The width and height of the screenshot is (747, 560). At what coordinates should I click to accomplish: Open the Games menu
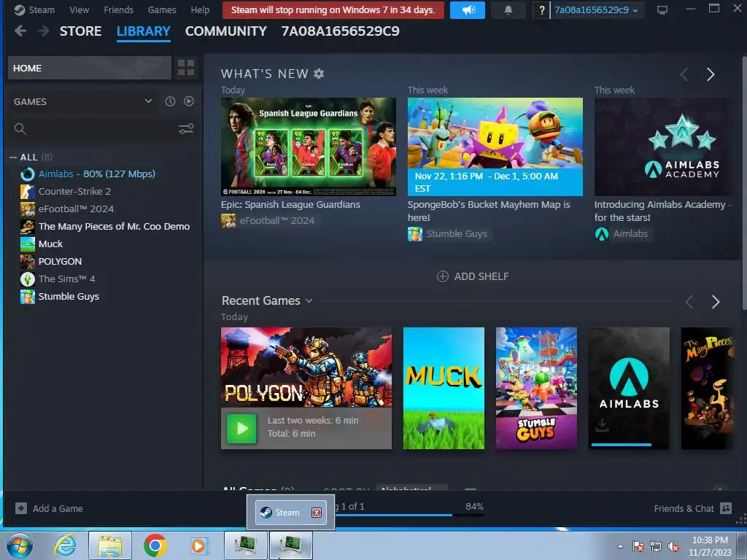(x=162, y=10)
